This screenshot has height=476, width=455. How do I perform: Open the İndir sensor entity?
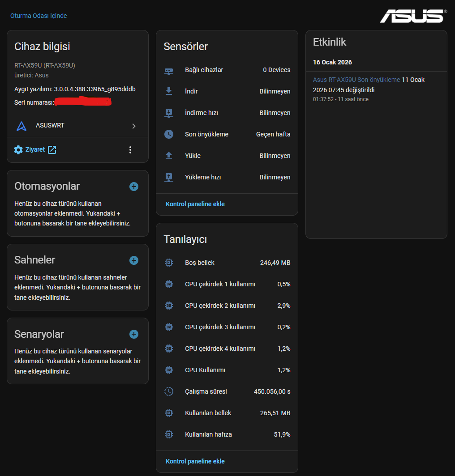point(227,91)
